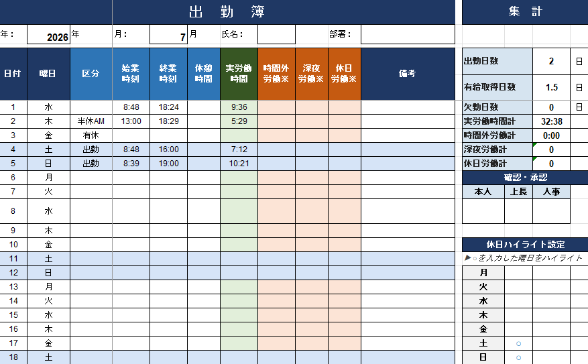This screenshot has width=588, height=364.
Task: Select start time 8:48 on day 1
Action: coord(131,107)
